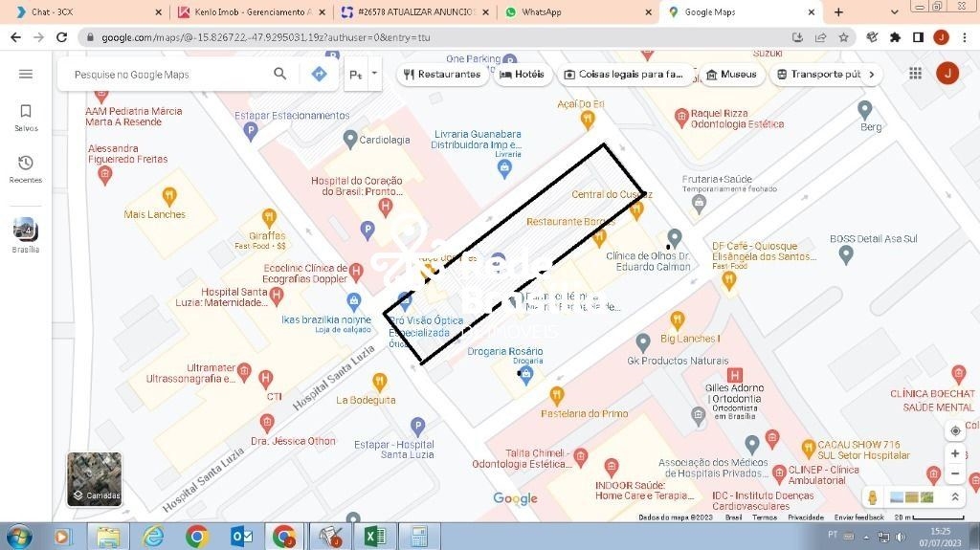The image size is (980, 550).
Task: Open the tab search dropdown
Action: tap(895, 11)
